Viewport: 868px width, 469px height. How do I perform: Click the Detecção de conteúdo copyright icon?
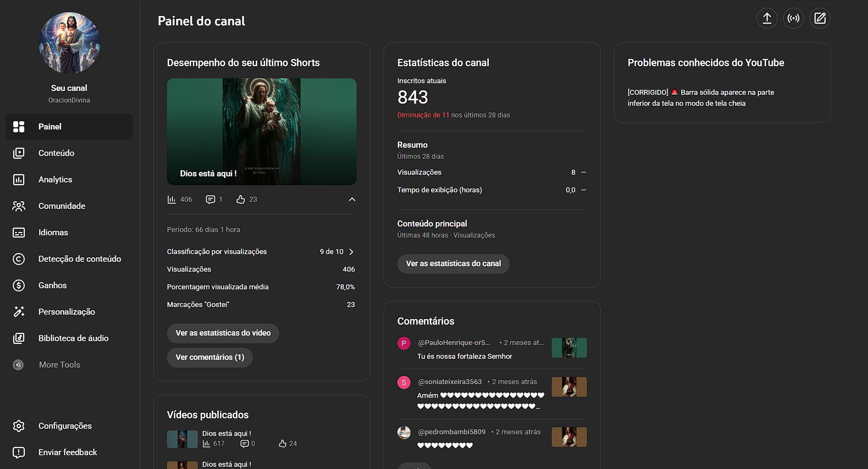[19, 259]
